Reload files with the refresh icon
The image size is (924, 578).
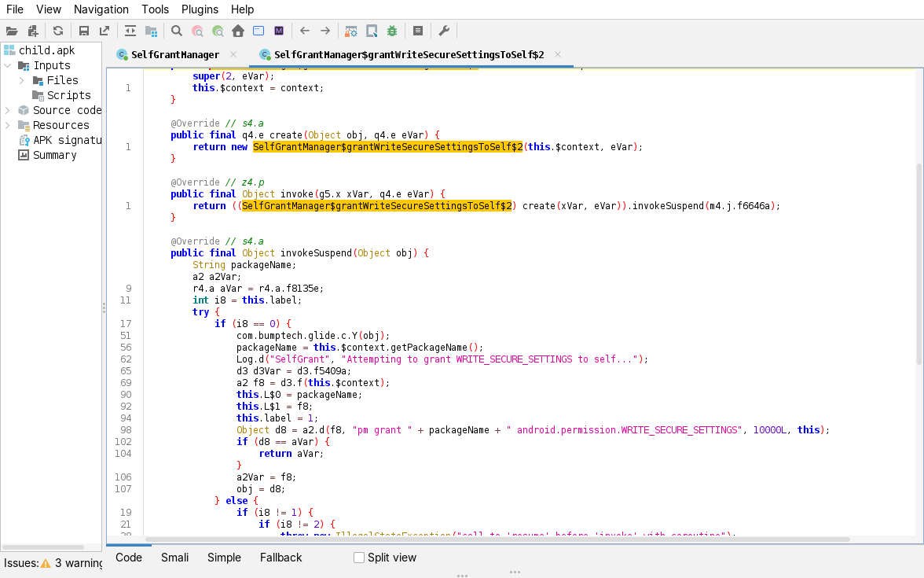tap(58, 31)
